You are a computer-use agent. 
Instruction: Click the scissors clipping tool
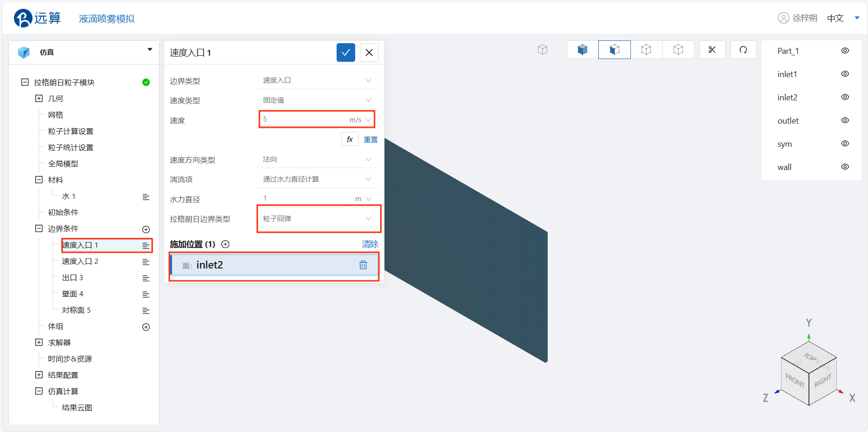712,50
